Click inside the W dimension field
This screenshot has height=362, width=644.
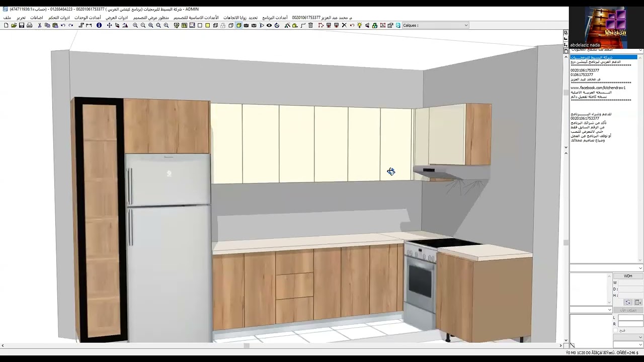point(630,283)
